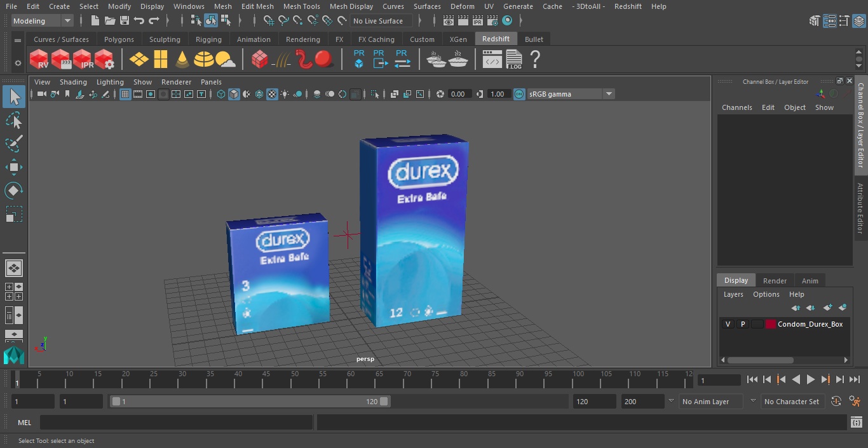Open Redshift RenderView shelf icon

(x=39, y=60)
